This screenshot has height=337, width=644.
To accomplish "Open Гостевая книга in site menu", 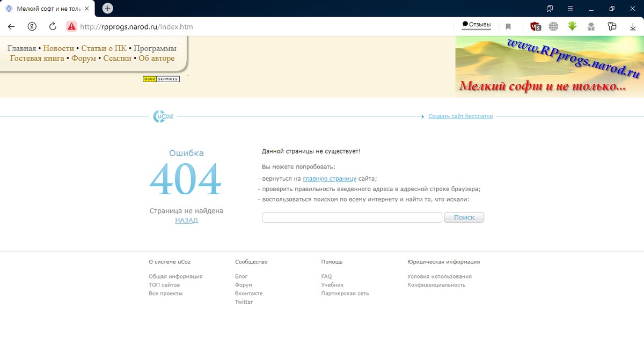I will pos(37,58).
